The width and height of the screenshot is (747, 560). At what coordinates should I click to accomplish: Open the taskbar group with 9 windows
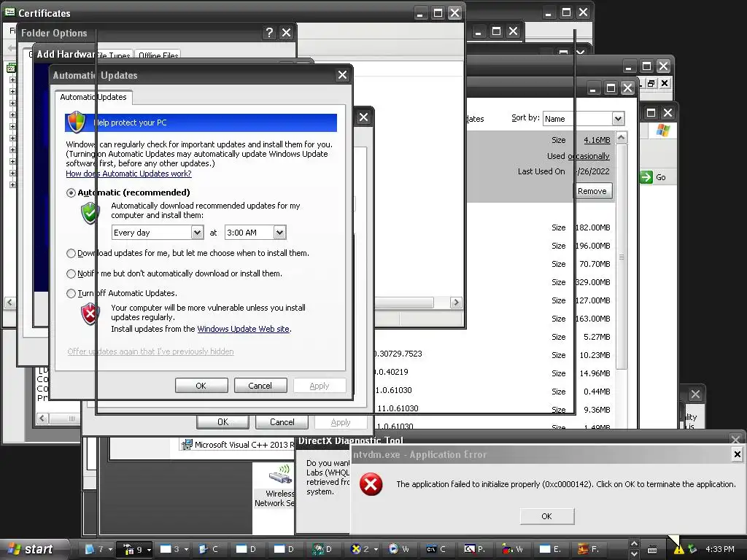click(135, 549)
